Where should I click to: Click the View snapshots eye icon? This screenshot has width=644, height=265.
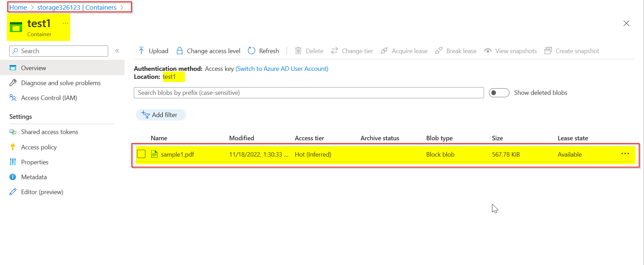488,51
